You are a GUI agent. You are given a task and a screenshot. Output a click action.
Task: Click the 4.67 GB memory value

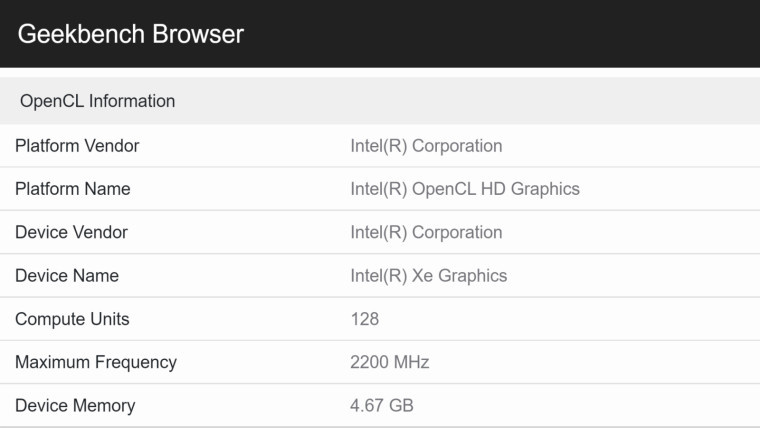click(382, 406)
